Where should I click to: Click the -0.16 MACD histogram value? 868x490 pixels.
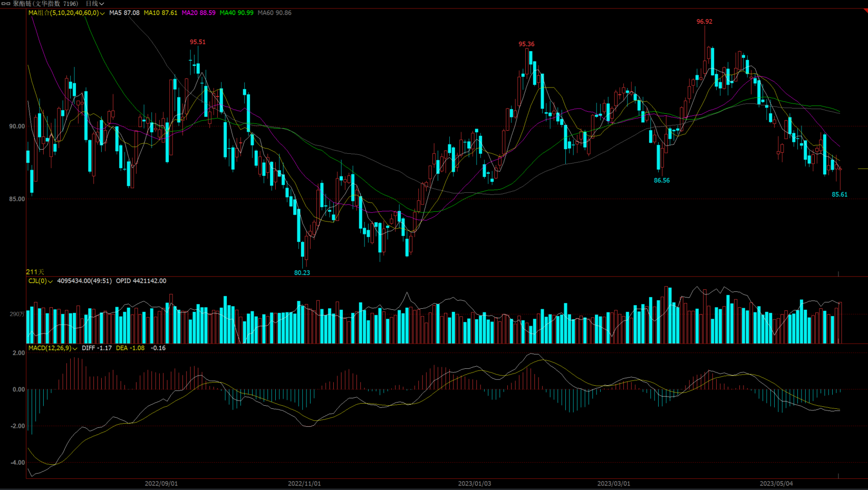158,348
